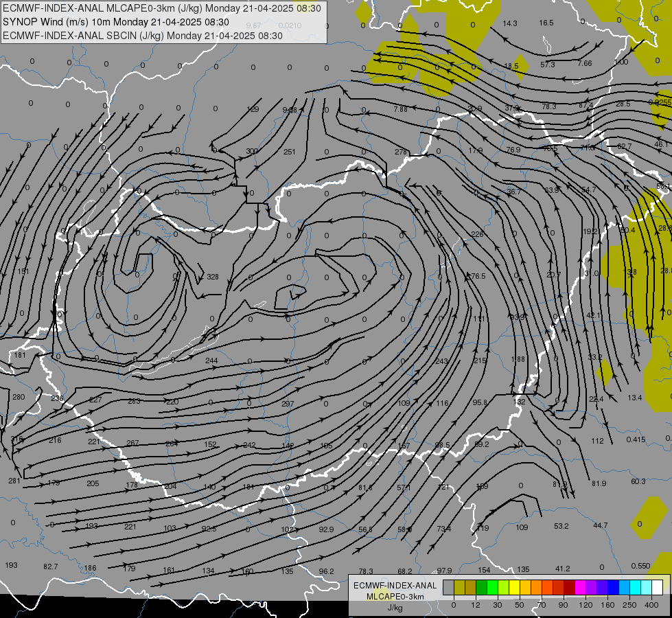Click the gray legend color swatch
Screen dimensions: 672x618
448,587
